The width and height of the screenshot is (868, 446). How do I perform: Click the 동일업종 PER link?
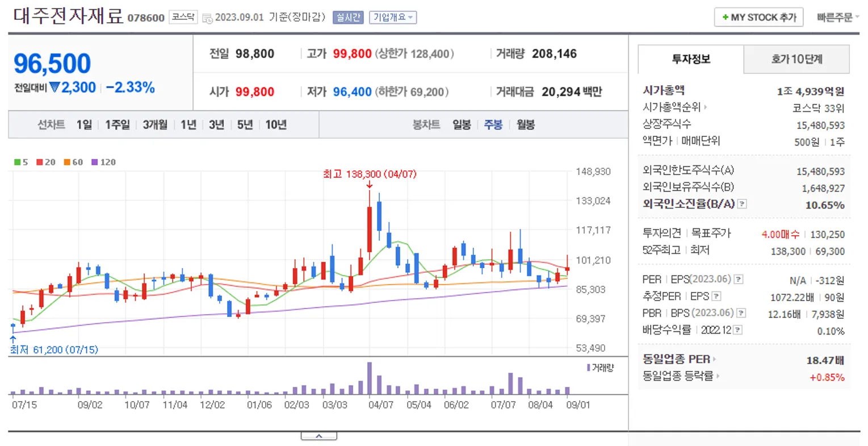(676, 360)
